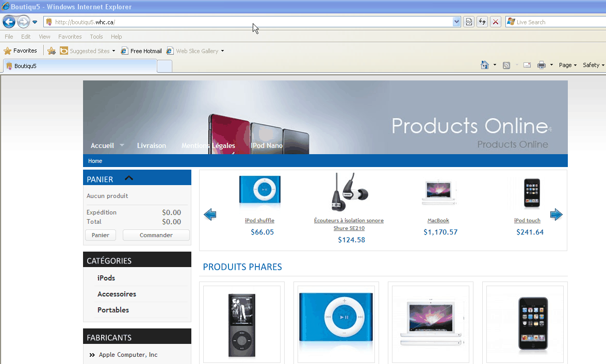The height and width of the screenshot is (364, 606).
Task: Click the Mentions Légales navigation link
Action: (208, 146)
